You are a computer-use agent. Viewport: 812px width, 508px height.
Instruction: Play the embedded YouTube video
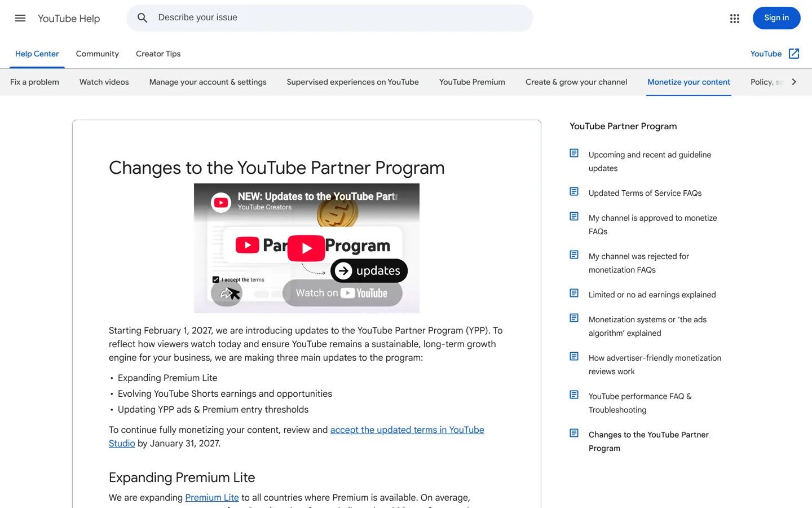tap(306, 248)
